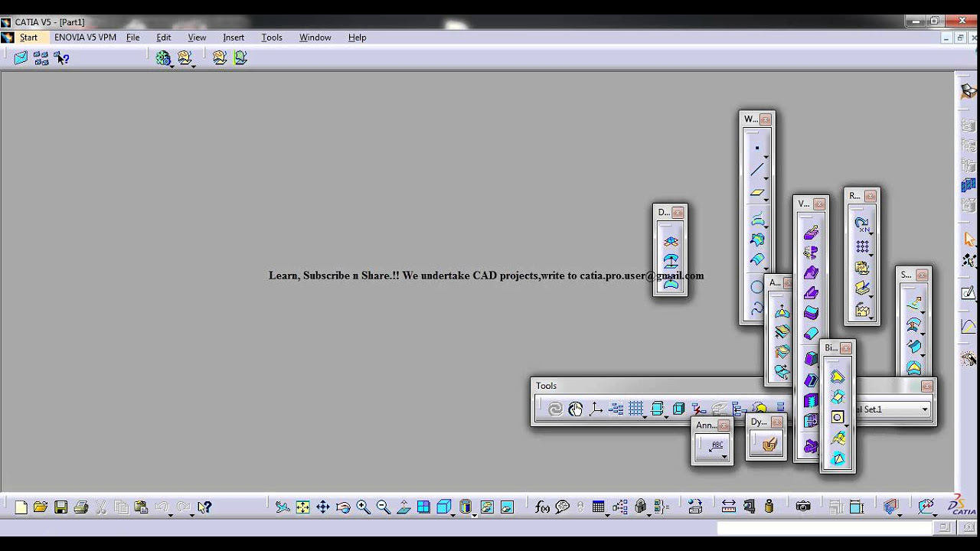Image resolution: width=980 pixels, height=551 pixels.
Task: Click the Start menu in the menu bar
Action: (28, 37)
